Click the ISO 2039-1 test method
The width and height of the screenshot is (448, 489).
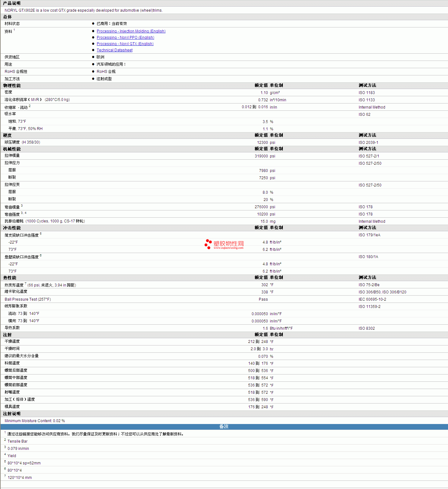coord(369,143)
